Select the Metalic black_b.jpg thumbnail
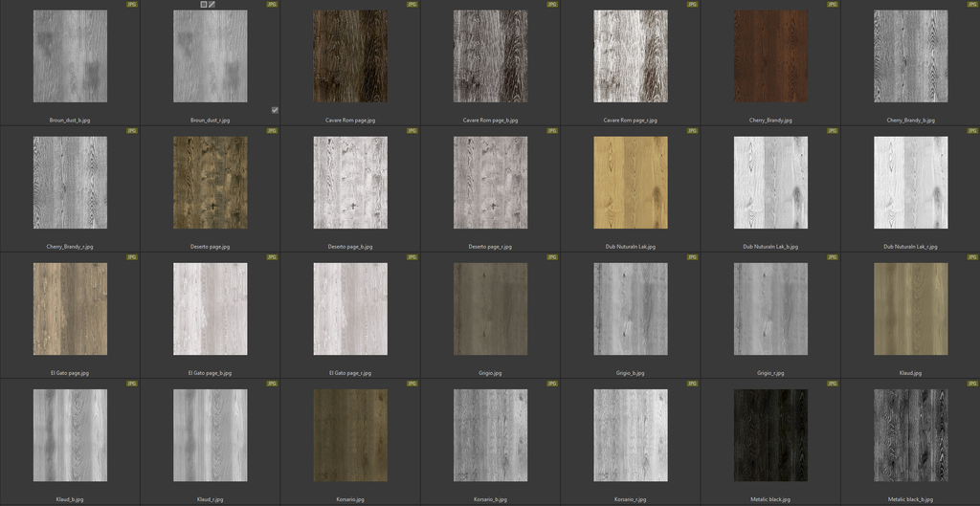980x506 pixels. point(910,435)
